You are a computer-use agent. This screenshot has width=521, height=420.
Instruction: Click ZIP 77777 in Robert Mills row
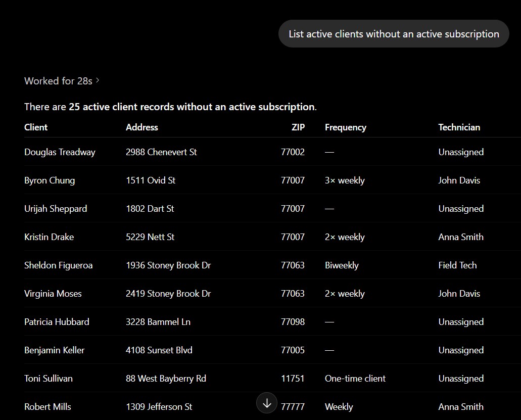click(293, 407)
